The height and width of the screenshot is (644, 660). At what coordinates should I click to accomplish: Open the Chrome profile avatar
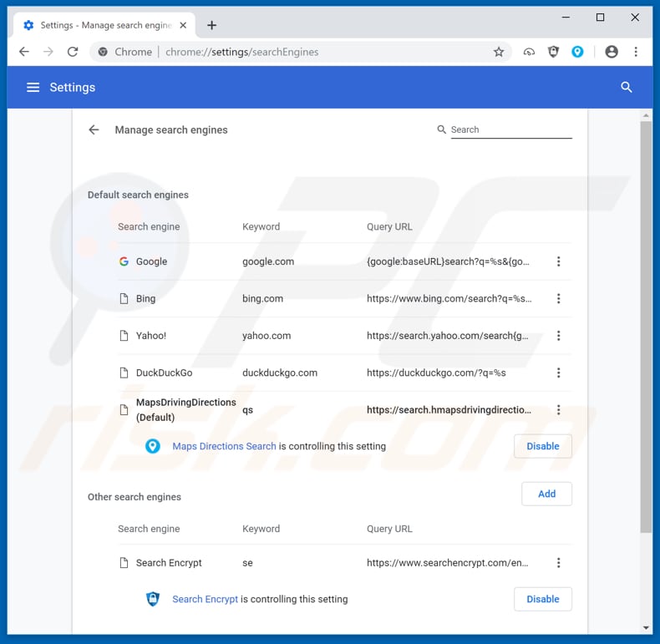pyautogui.click(x=612, y=52)
